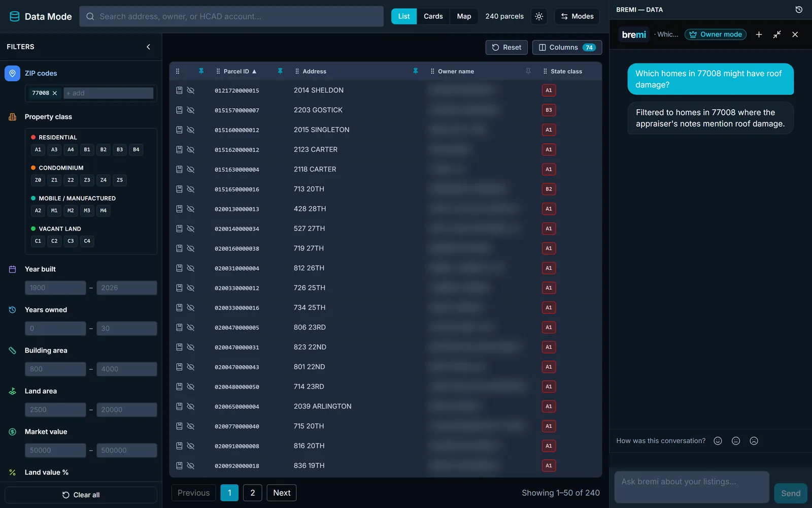Click Clear all filters button
Viewport: 812px width, 508px height.
[81, 495]
